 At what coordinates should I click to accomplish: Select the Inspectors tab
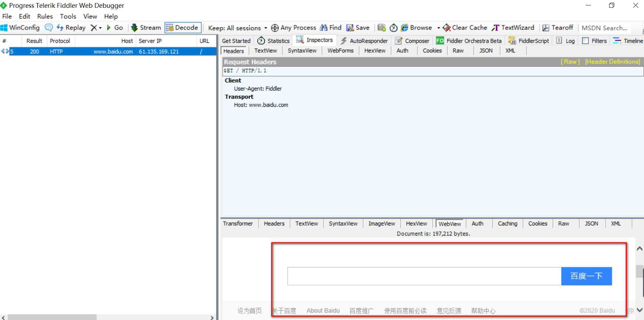pyautogui.click(x=315, y=40)
